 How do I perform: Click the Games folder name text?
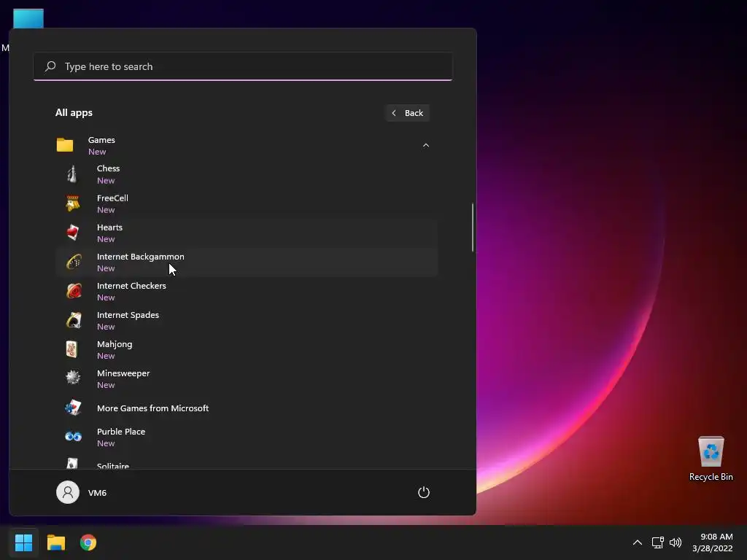101,140
